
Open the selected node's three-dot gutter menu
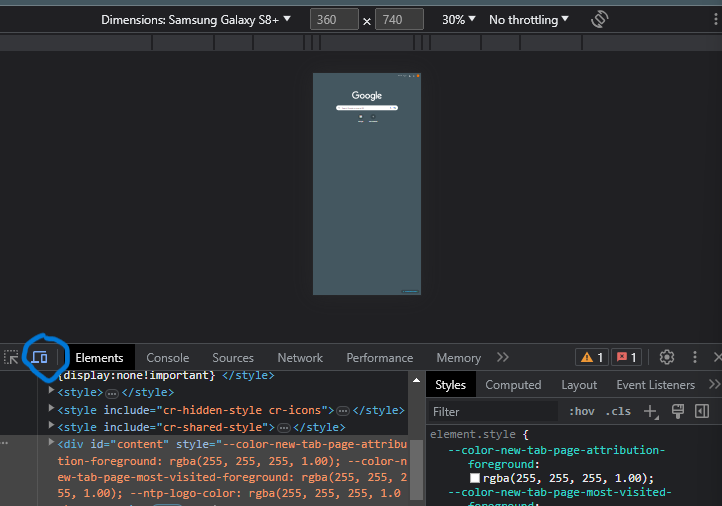coord(5,443)
